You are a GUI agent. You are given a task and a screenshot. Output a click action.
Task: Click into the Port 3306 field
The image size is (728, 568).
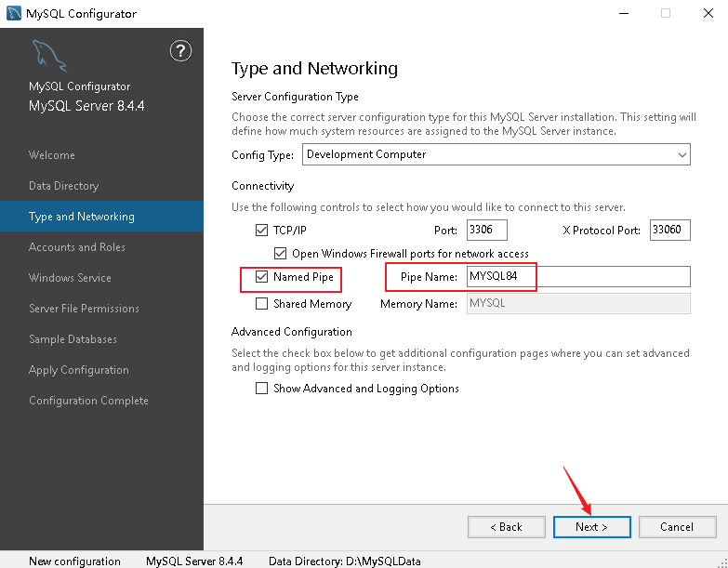click(x=486, y=230)
